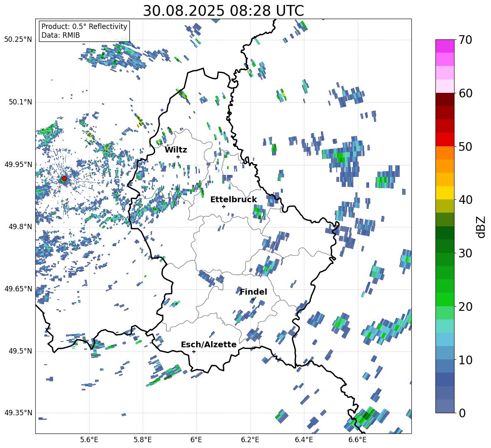Screen dimensions: 491x448
Task: Click the 50.25°N latitude label
Action: [x=18, y=40]
